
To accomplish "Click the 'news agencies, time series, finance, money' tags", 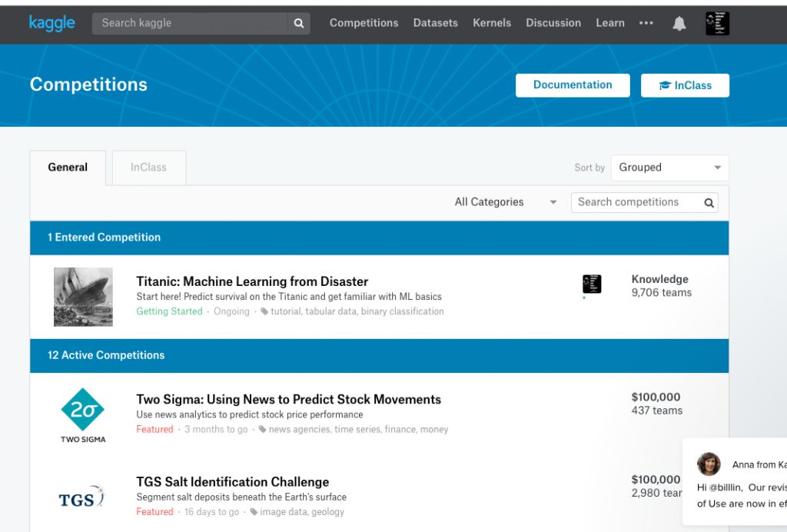I will [358, 430].
